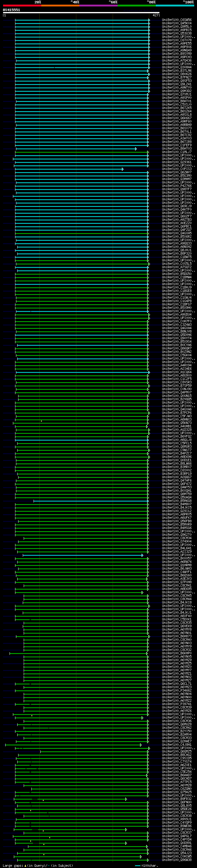Click the query end position 427

155,15
